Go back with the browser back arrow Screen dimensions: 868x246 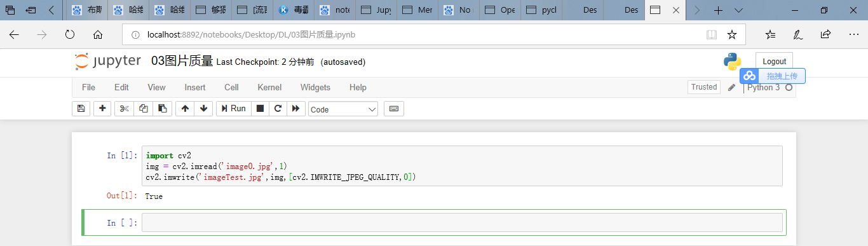14,34
